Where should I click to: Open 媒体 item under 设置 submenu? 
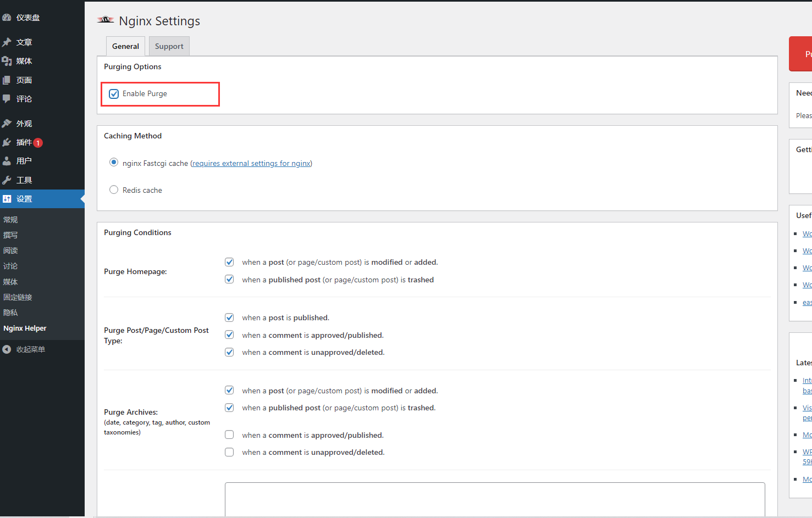point(10,282)
